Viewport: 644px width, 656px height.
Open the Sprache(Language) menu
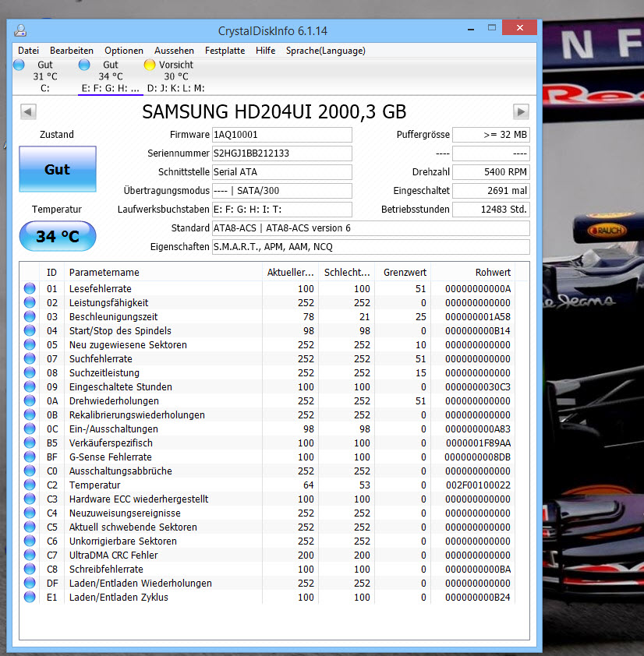(x=325, y=51)
